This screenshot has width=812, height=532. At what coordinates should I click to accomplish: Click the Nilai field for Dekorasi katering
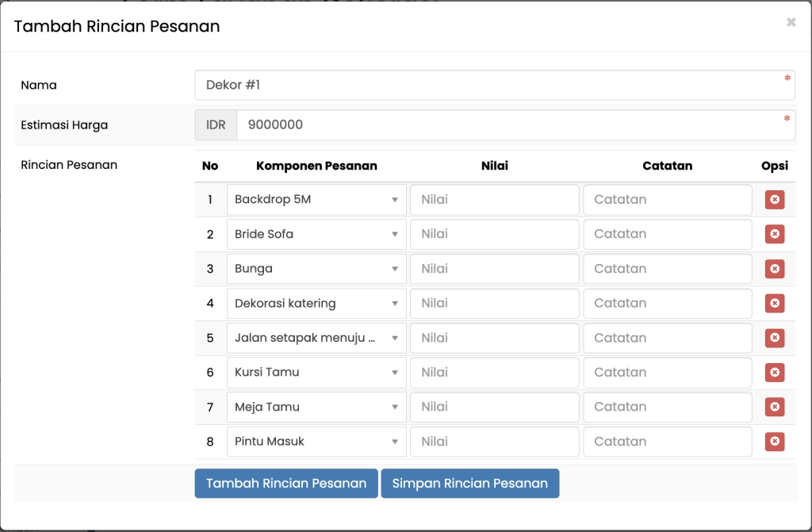[494, 304]
